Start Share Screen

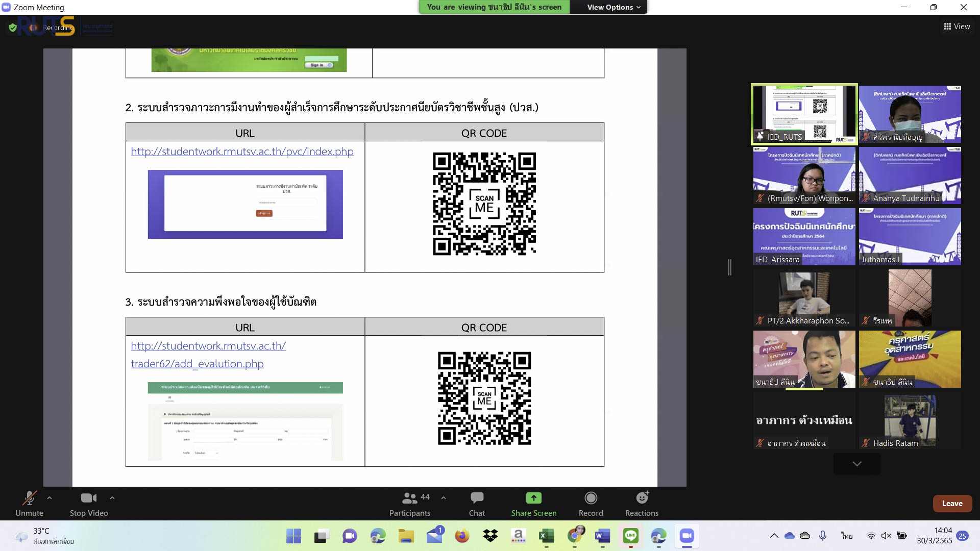(x=534, y=504)
